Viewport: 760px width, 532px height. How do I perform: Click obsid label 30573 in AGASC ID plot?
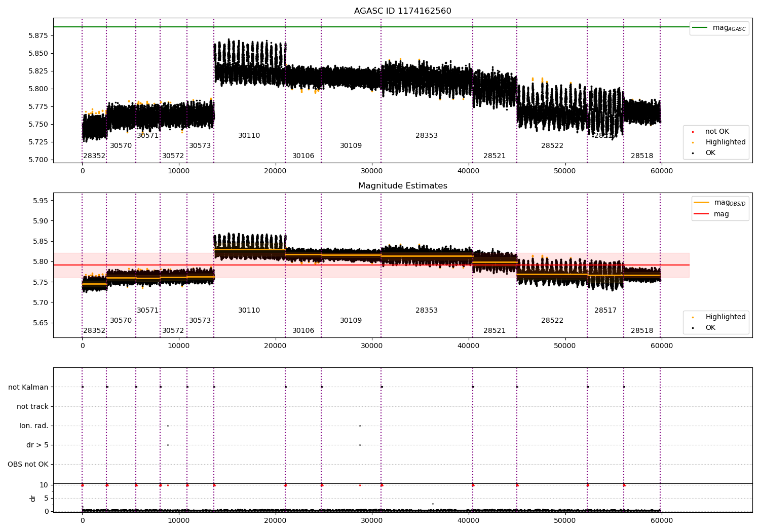(200, 146)
